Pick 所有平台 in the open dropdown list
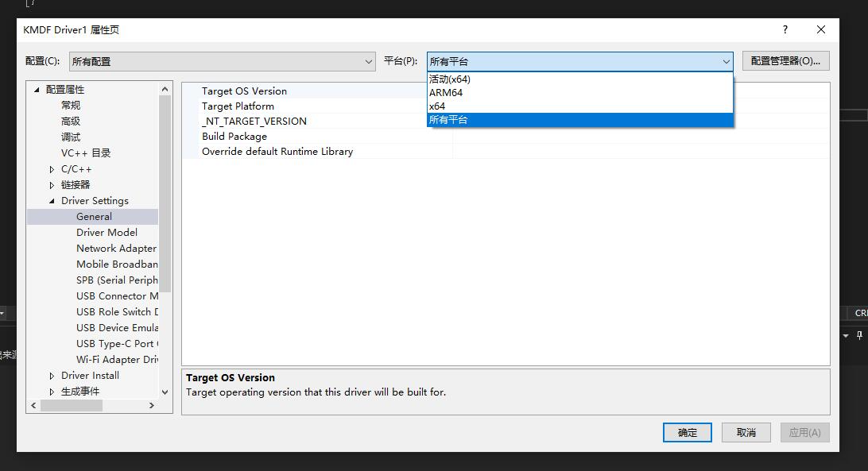The image size is (868, 471). [449, 120]
